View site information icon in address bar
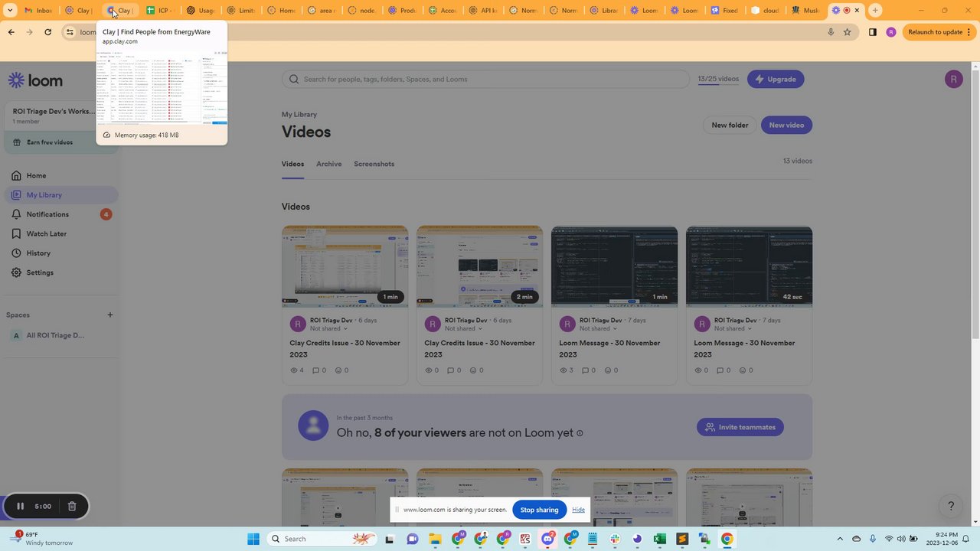This screenshot has height=551, width=980. click(70, 32)
